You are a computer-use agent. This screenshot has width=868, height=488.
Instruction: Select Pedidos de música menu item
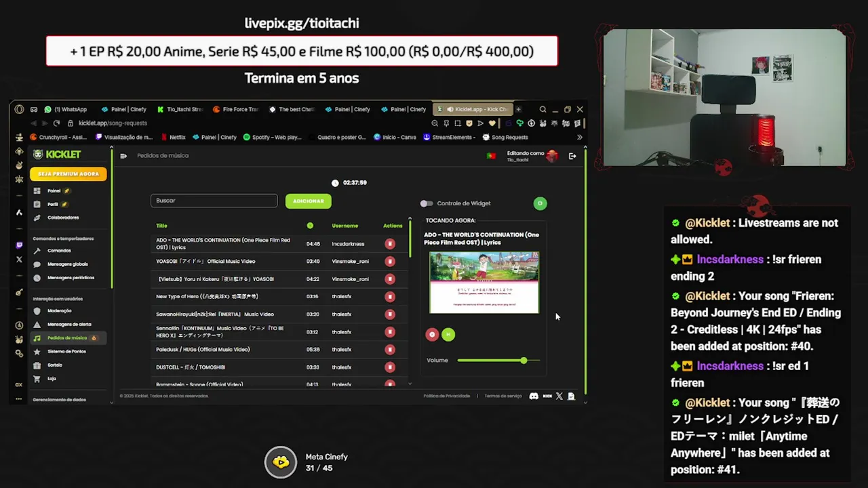click(68, 338)
